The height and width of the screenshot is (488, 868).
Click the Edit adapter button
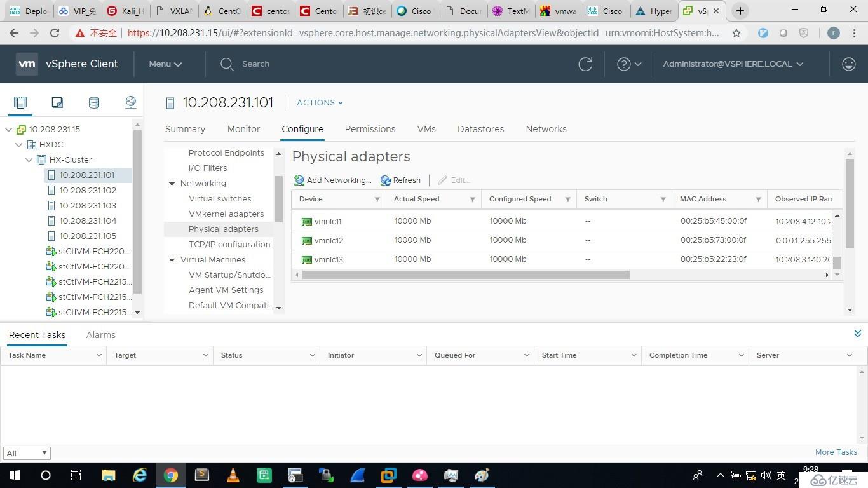[x=454, y=180]
